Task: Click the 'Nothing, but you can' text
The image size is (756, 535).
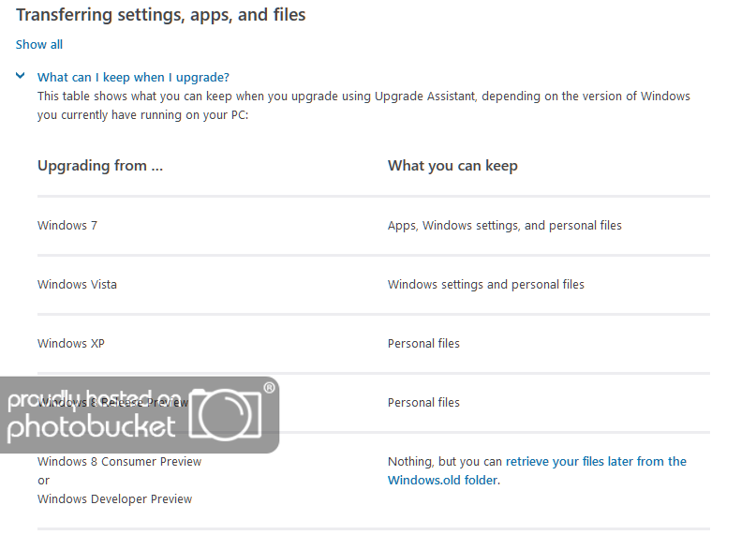Action: coord(445,462)
